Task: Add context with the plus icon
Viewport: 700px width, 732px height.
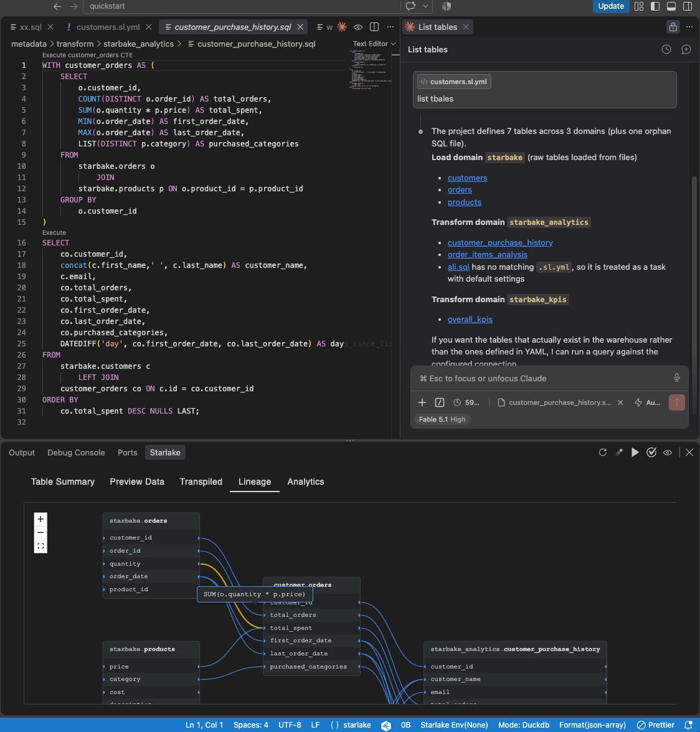Action: tap(422, 402)
